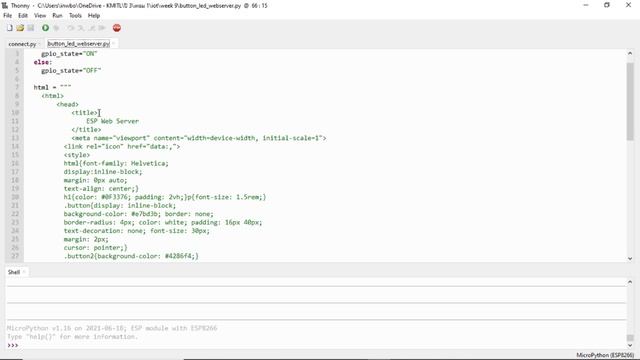
Task: Open the View menu
Action: pyautogui.click(x=40, y=16)
